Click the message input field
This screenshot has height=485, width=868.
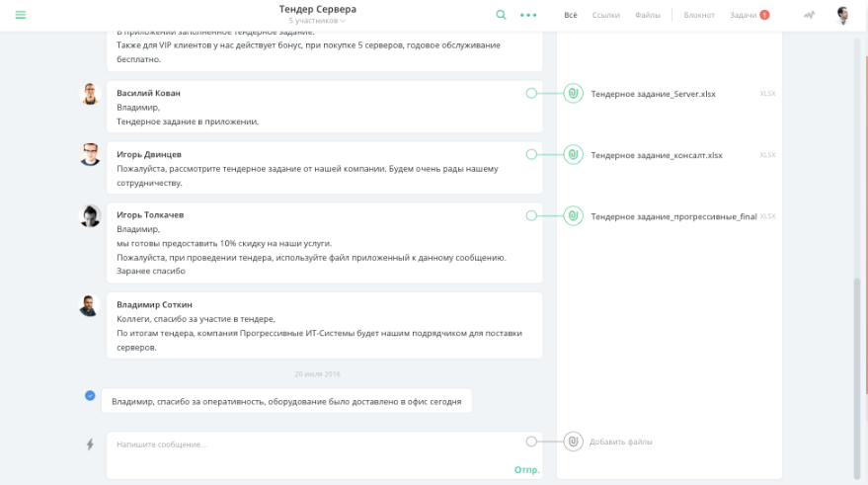pyautogui.click(x=316, y=445)
